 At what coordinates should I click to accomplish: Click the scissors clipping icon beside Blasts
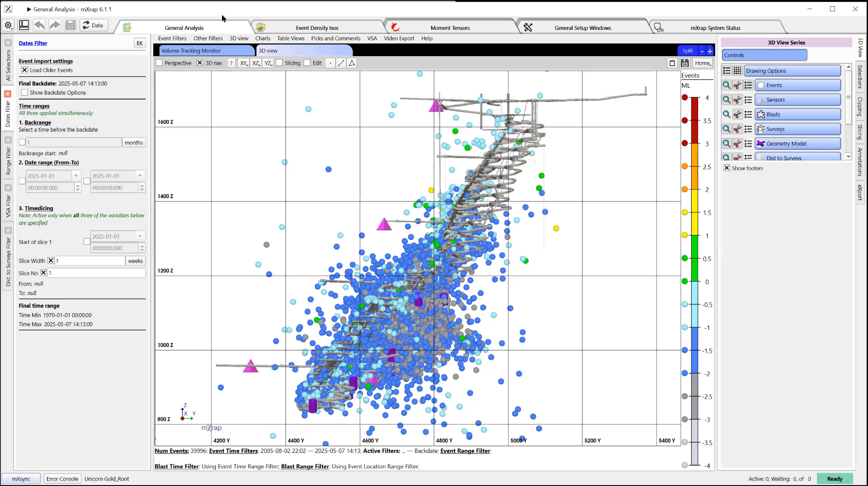[737, 114]
